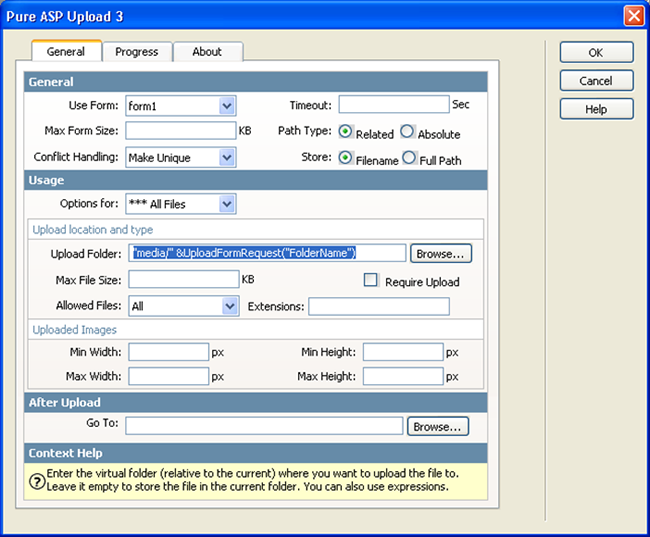This screenshot has height=537, width=650.
Task: Focus the Timeout input field
Action: pyautogui.click(x=394, y=104)
